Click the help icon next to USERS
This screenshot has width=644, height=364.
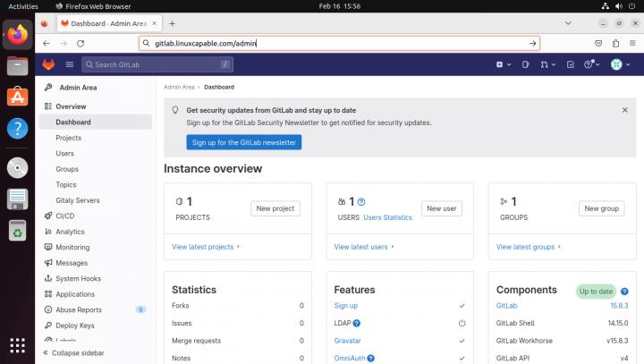point(361,202)
